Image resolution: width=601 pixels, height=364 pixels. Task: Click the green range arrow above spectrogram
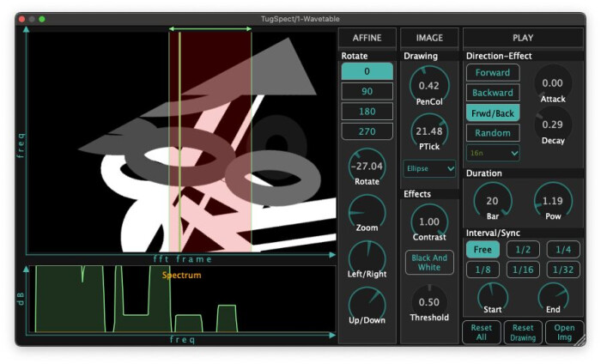click(x=210, y=28)
